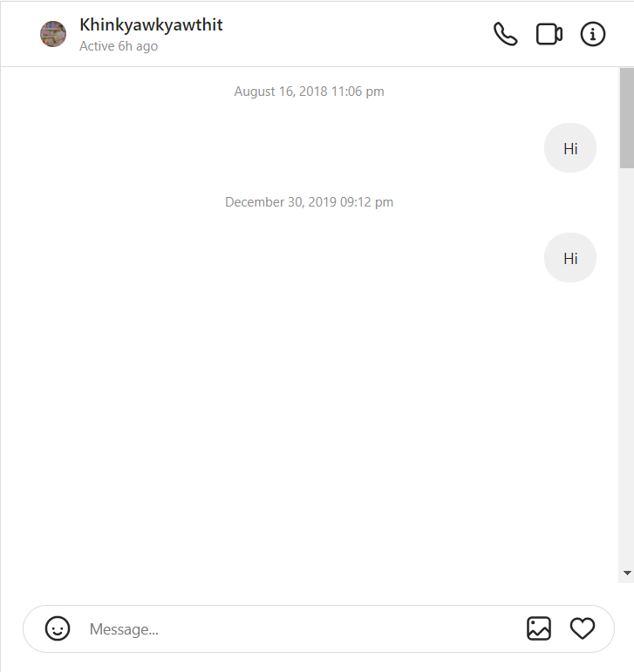The height and width of the screenshot is (672, 634).
Task: Click the scrollbar down arrow
Action: 626,573
